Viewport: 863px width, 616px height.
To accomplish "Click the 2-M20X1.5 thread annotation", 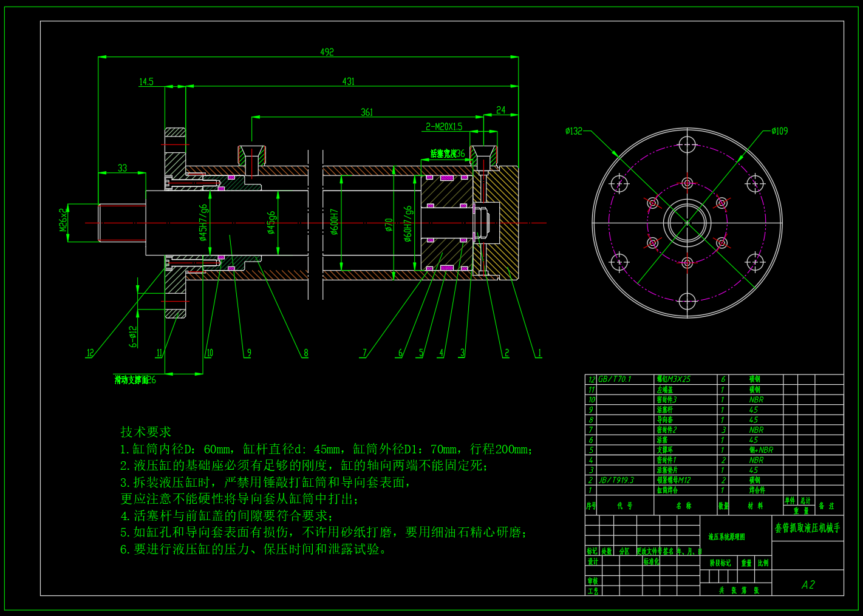I will [444, 126].
